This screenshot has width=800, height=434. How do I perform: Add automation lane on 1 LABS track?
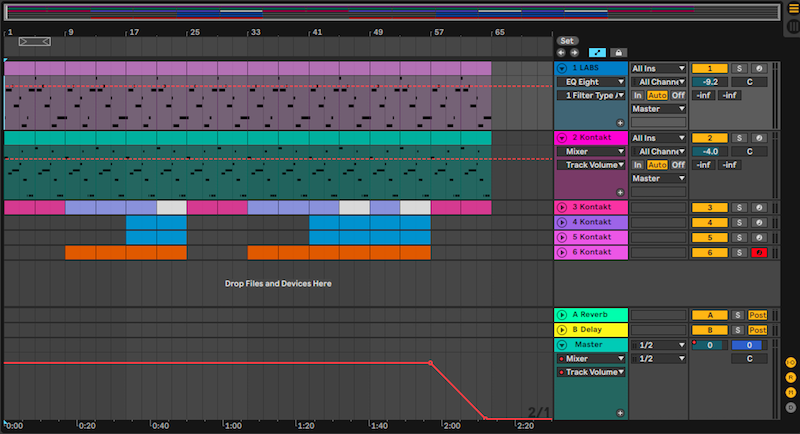click(x=620, y=123)
